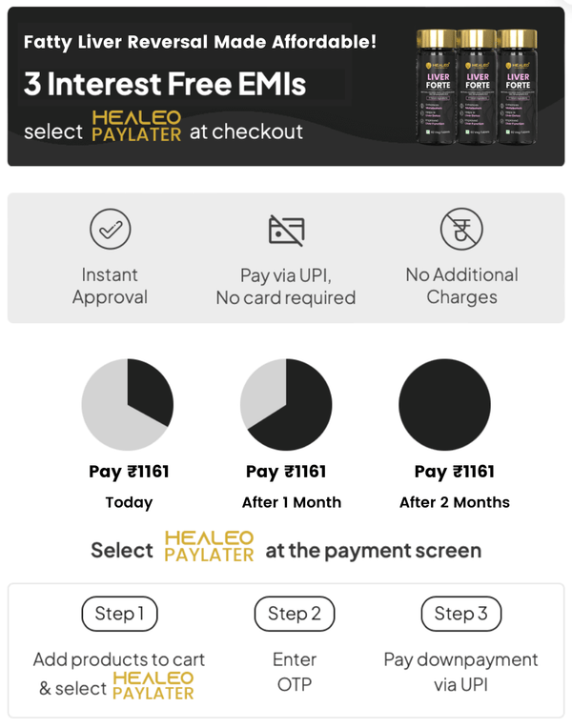
Task: Click the "After 1 Month" payment label
Action: pyautogui.click(x=292, y=502)
